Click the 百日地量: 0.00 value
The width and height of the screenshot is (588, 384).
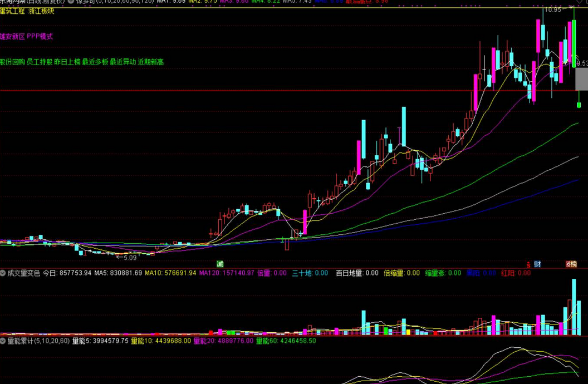pos(357,273)
